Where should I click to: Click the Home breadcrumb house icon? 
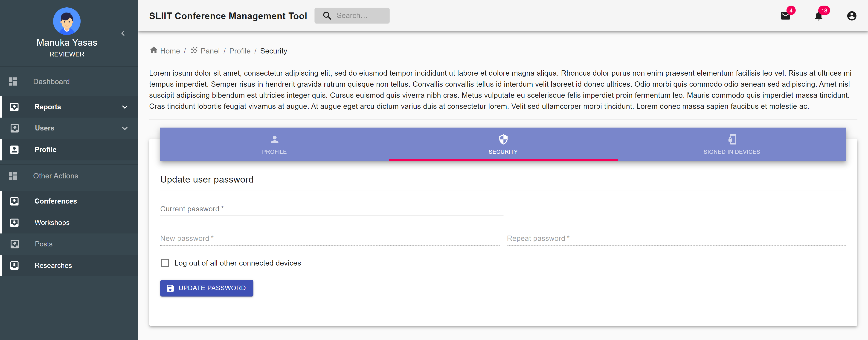click(x=154, y=50)
